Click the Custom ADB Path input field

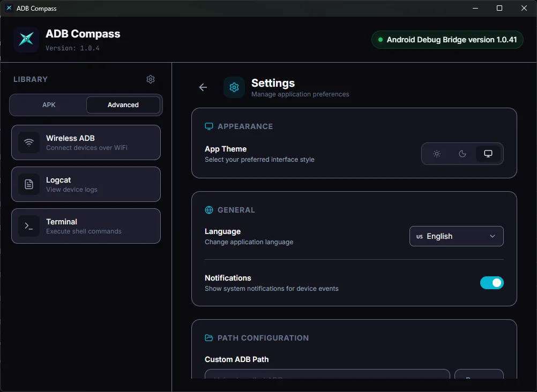327,376
